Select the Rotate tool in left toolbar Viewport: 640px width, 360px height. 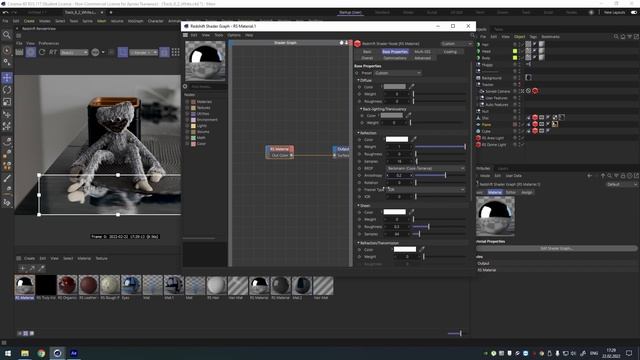tap(7, 90)
